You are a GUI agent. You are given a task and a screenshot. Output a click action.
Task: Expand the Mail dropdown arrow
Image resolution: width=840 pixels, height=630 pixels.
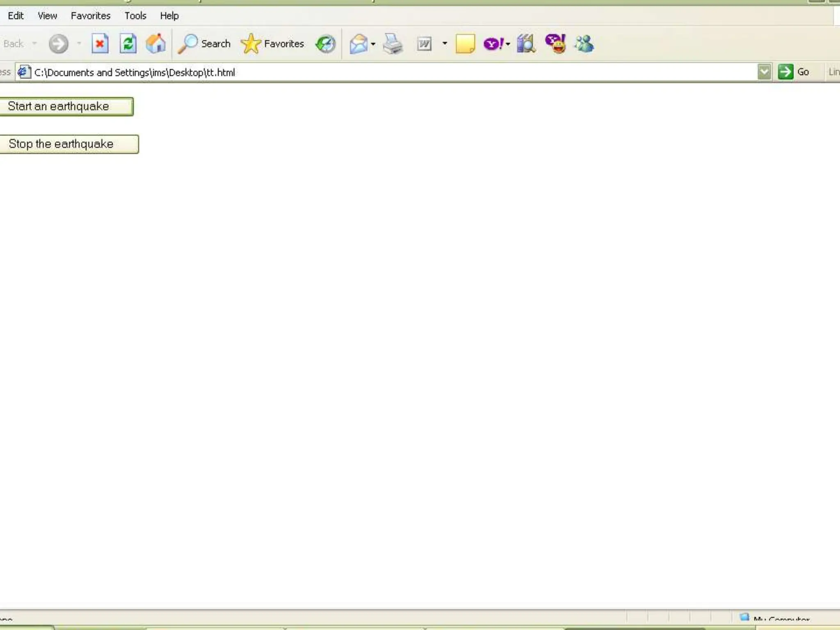(x=373, y=43)
